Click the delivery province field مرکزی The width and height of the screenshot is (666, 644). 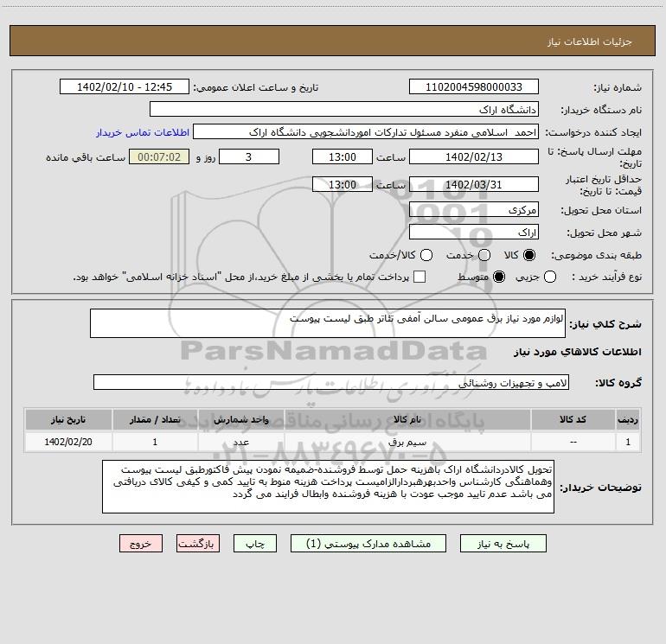tap(474, 209)
